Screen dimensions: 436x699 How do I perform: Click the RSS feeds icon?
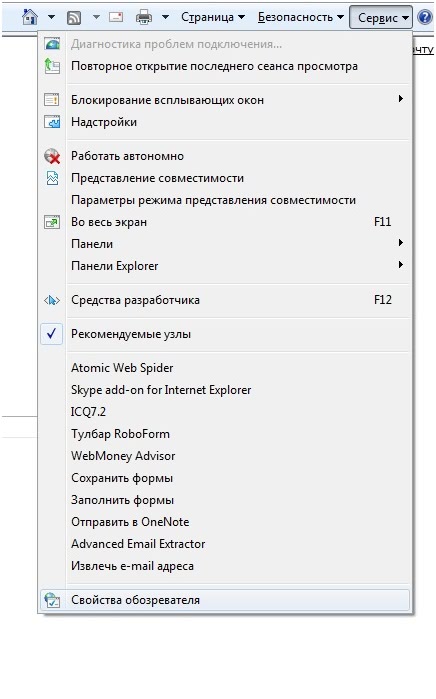(74, 17)
